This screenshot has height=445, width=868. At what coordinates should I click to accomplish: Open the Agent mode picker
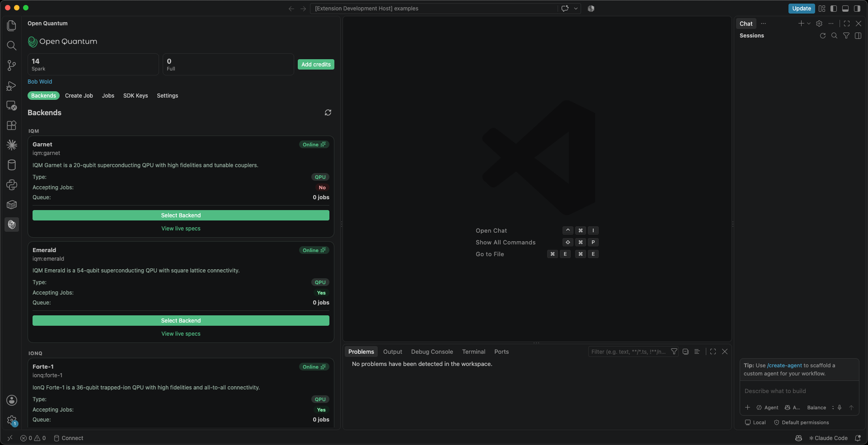coord(768,408)
